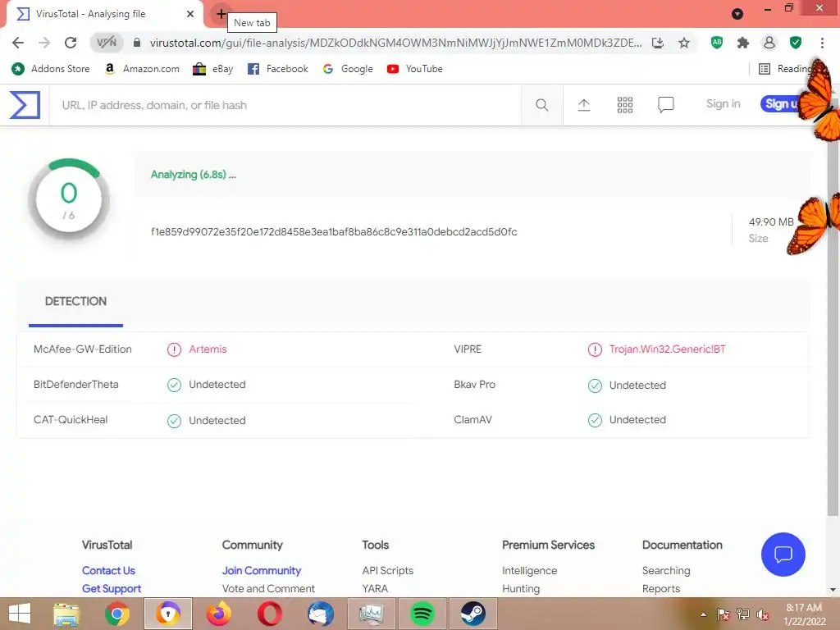Viewport: 840px width, 630px height.
Task: Select the DETECTION tab
Action: pyautogui.click(x=75, y=302)
